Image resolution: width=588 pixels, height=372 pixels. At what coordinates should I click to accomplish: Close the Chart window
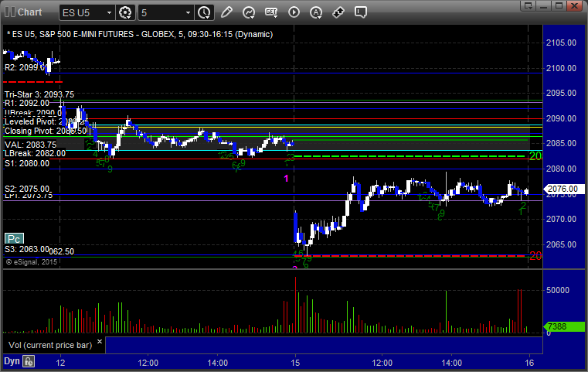point(574,5)
